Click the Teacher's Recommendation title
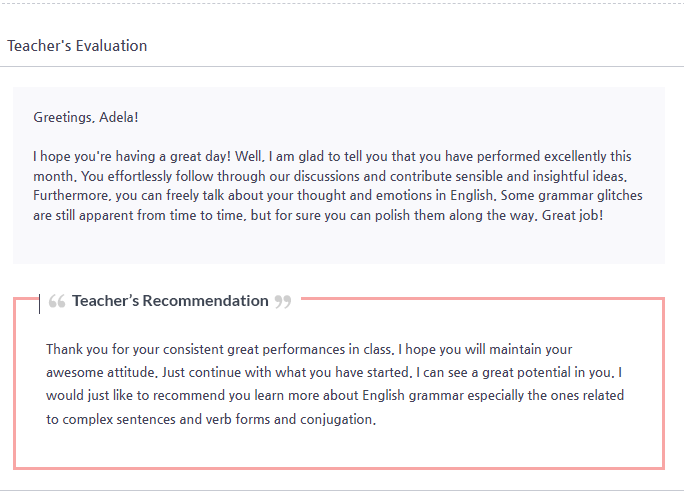684x493 pixels. point(170,301)
